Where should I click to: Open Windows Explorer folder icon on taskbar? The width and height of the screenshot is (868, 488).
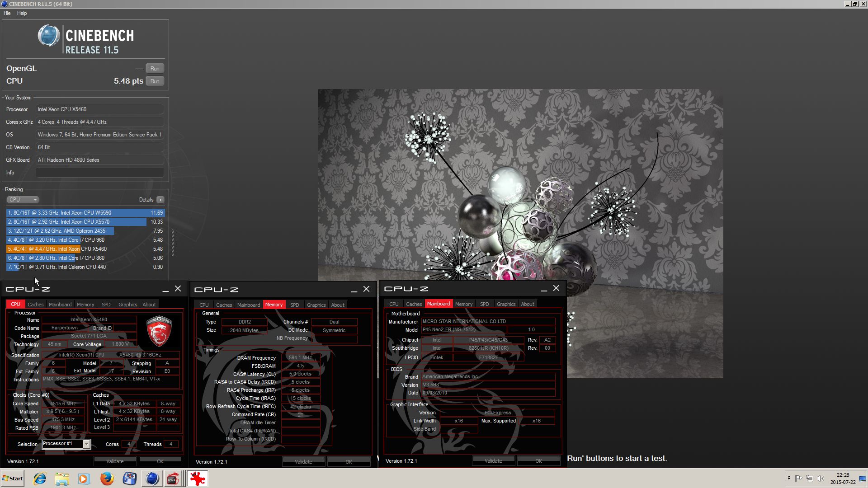point(62,479)
